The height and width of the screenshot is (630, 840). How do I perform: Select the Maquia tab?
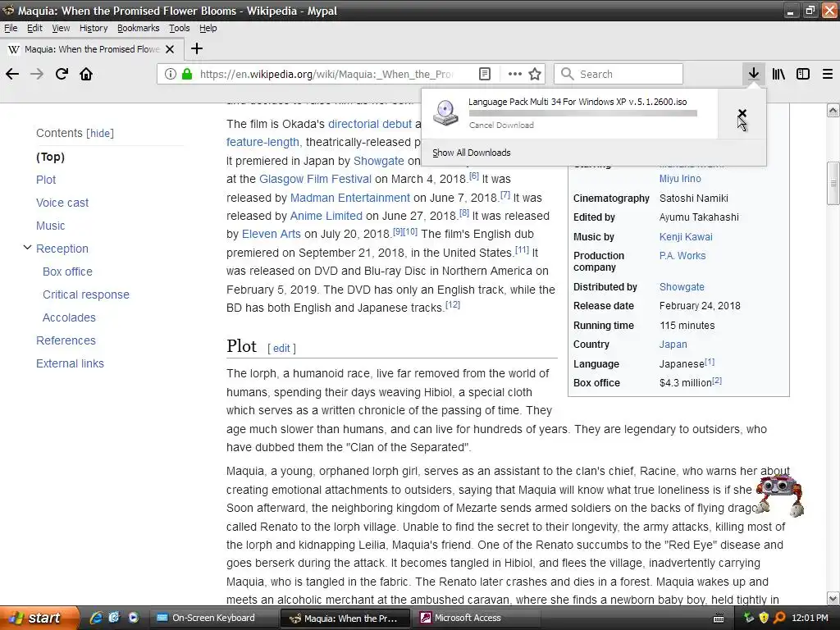point(92,49)
